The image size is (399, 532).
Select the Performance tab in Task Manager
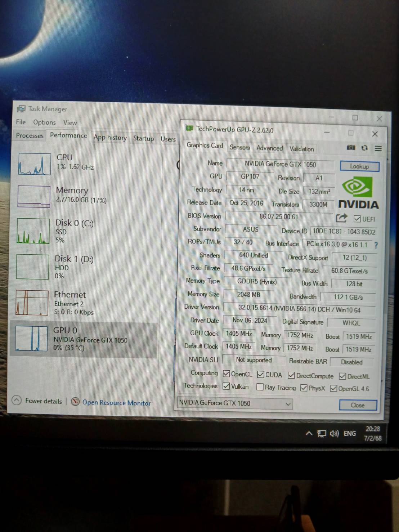coord(68,135)
